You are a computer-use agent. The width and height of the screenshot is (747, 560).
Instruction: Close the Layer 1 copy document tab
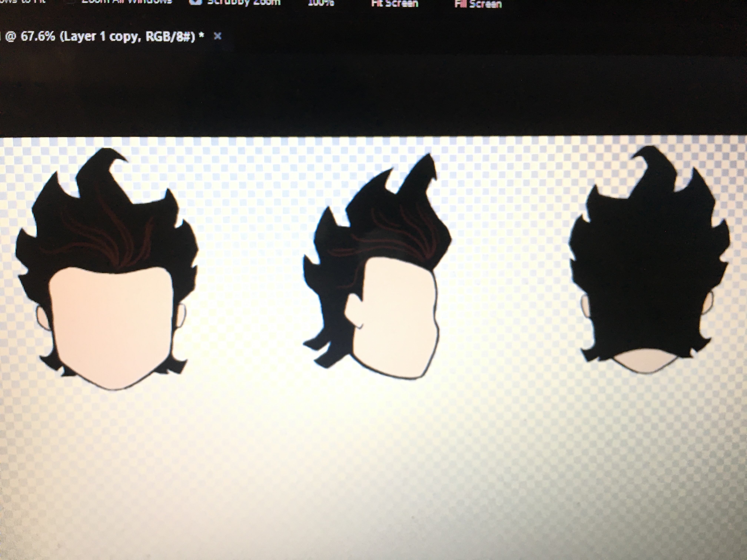(x=218, y=36)
